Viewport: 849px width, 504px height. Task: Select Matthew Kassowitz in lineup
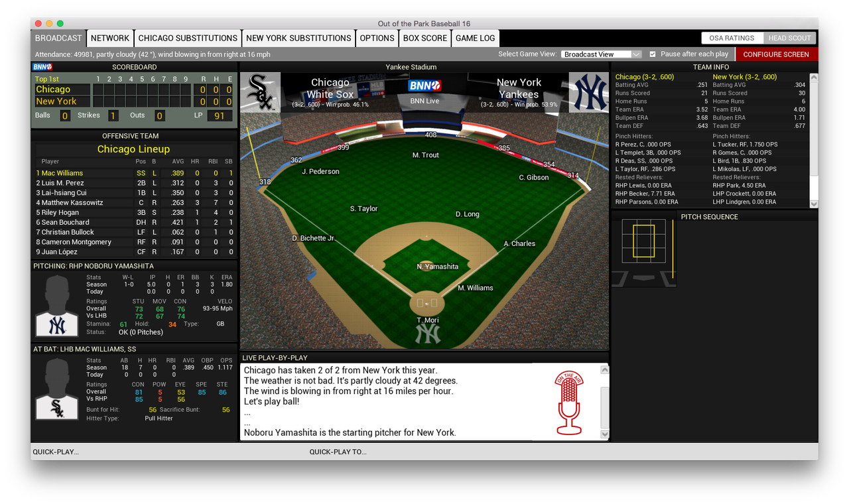pos(135,203)
